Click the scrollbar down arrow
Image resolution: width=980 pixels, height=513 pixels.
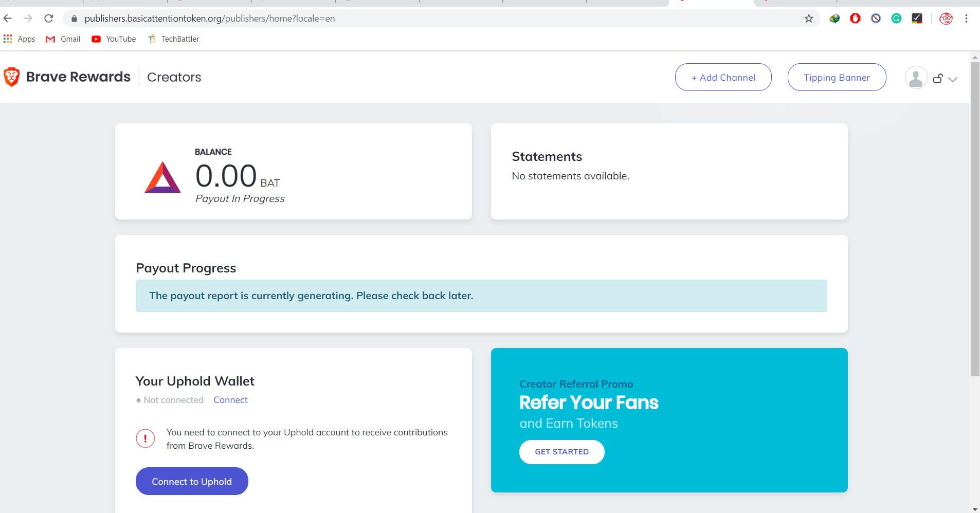[974, 508]
